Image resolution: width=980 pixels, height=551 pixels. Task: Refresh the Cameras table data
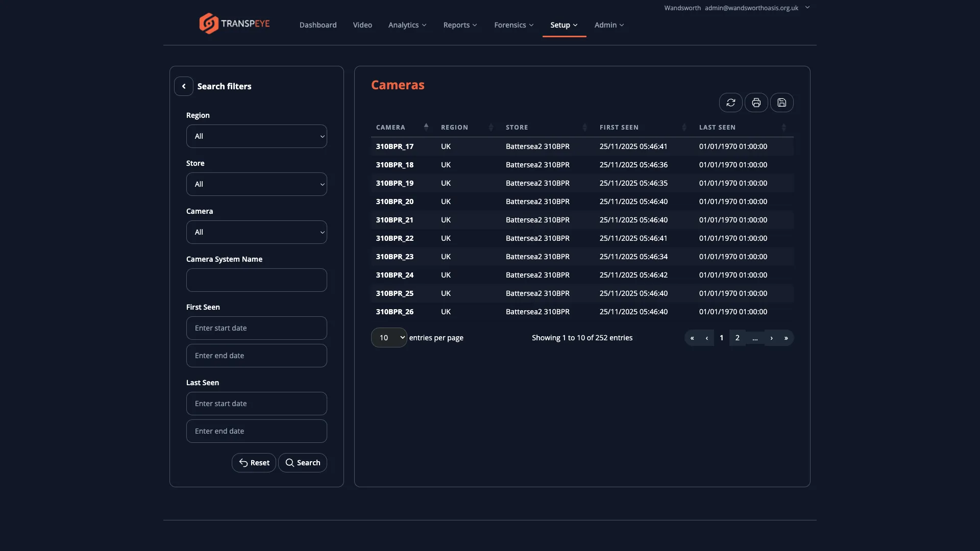[730, 103]
